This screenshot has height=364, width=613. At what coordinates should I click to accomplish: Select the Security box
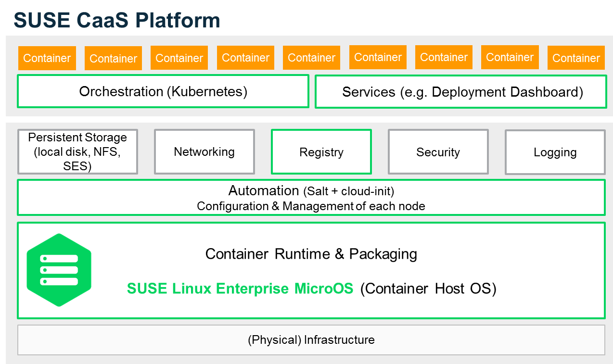click(x=438, y=152)
